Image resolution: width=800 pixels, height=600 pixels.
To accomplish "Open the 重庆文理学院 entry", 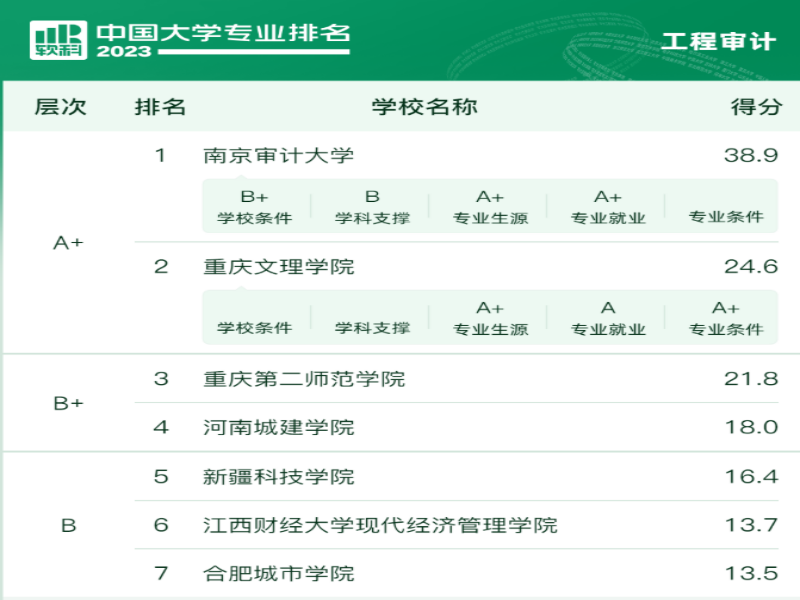I will (280, 267).
